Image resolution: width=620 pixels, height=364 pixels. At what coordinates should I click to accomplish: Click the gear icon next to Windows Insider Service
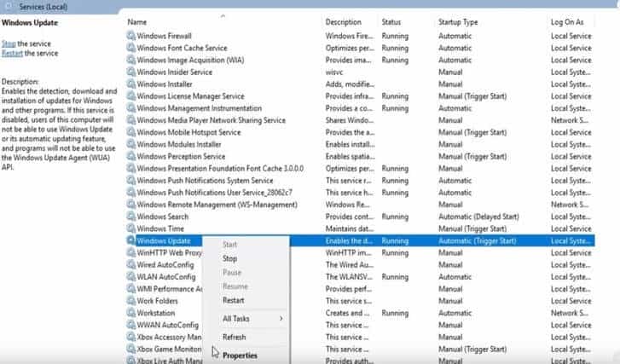130,72
